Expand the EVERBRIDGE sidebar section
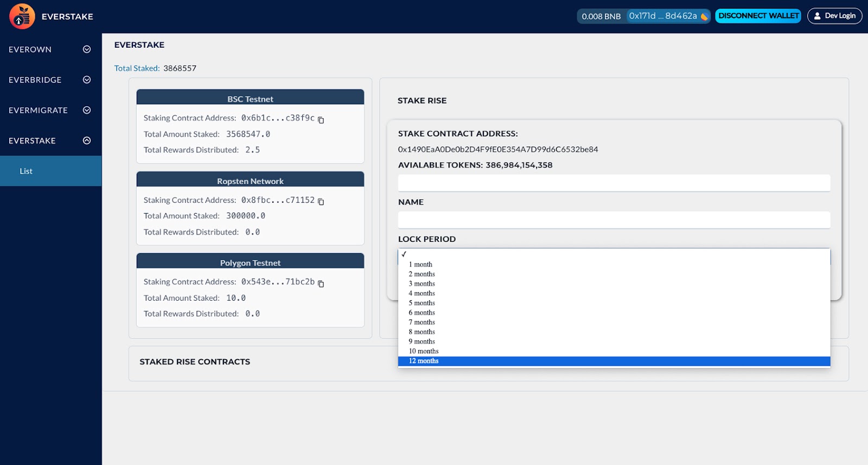868x465 pixels. (87, 80)
